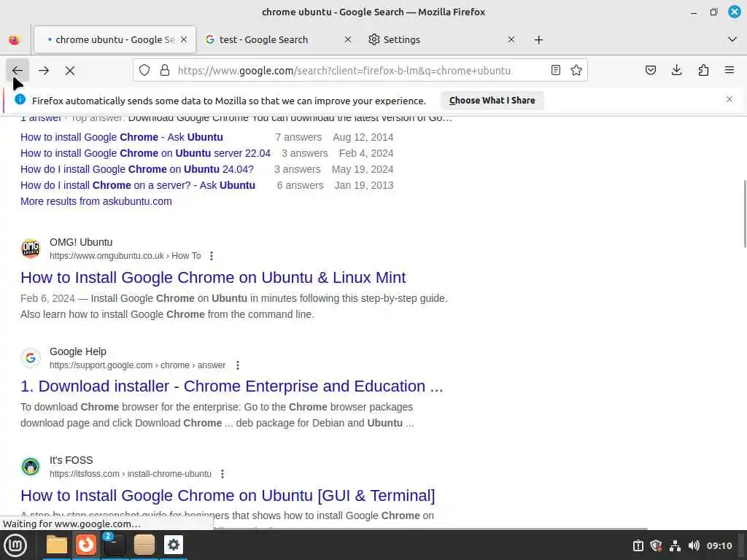Open Firefox View pinned icon

pyautogui.click(x=15, y=40)
